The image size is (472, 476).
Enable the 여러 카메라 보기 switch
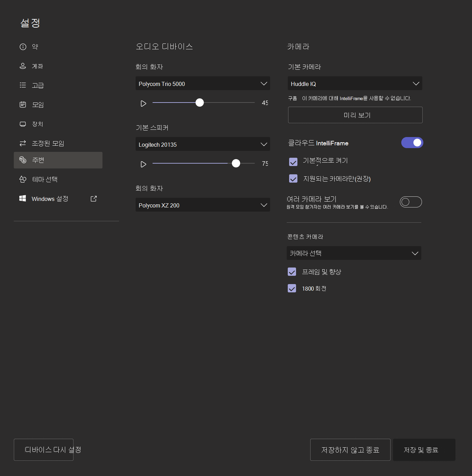click(x=411, y=202)
